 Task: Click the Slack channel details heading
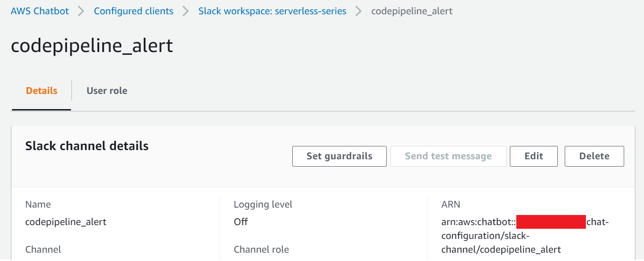coord(87,146)
